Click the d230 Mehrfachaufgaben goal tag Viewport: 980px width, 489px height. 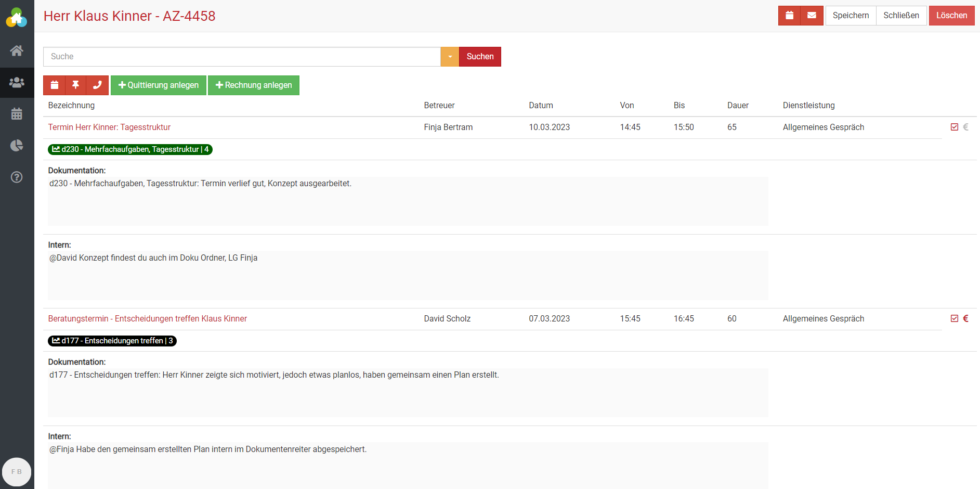click(x=130, y=149)
